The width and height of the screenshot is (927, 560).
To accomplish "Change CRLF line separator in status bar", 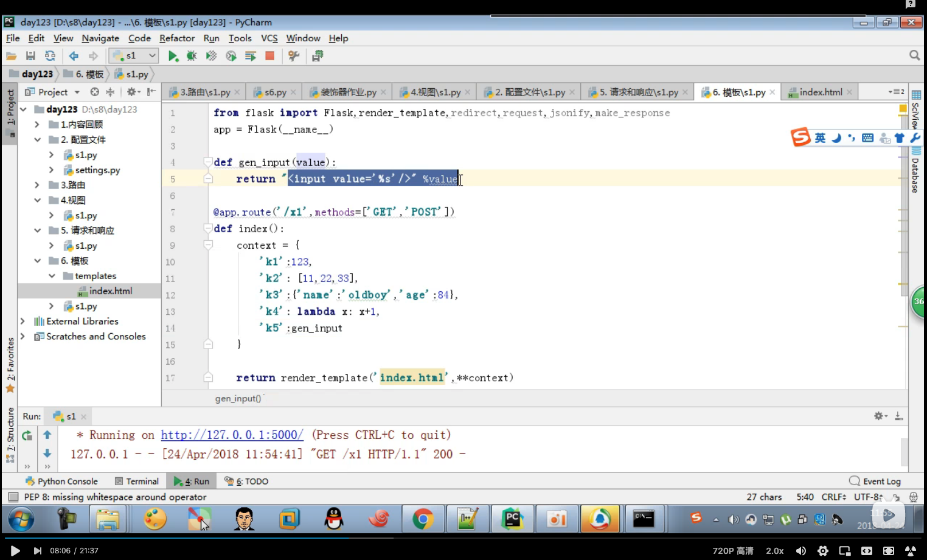I will coord(833,497).
